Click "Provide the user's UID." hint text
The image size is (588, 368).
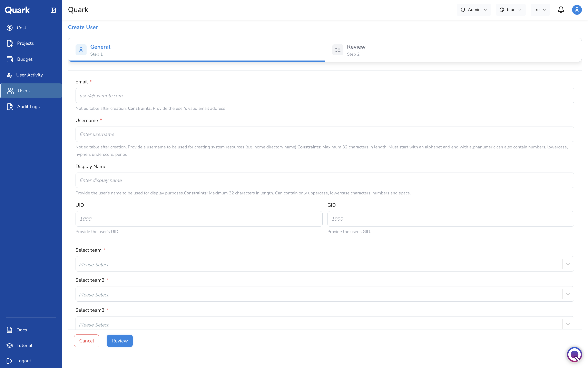(x=97, y=232)
